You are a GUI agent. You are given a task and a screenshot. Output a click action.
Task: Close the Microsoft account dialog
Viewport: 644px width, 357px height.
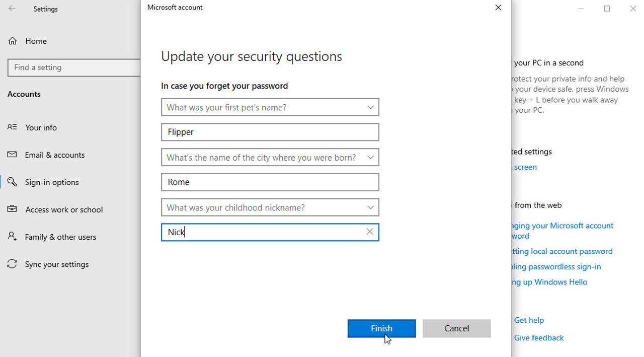498,8
